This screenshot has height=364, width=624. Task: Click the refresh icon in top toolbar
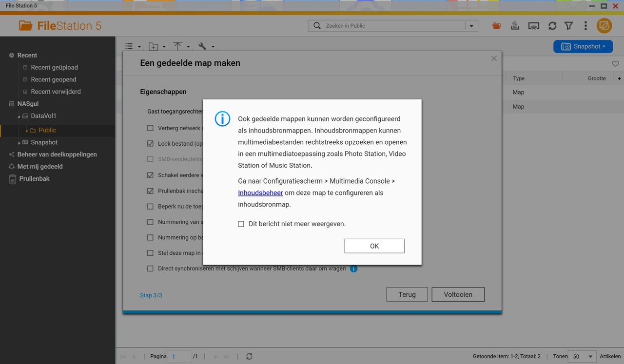(x=552, y=26)
